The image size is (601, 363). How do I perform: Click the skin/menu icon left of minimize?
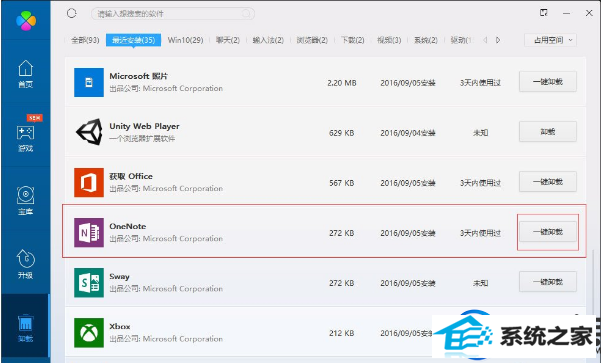tap(544, 13)
